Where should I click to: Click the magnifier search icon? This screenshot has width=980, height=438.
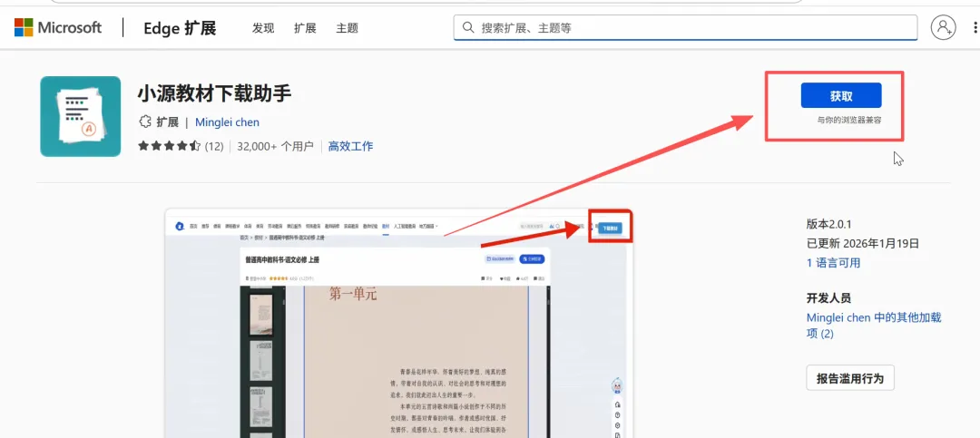467,27
